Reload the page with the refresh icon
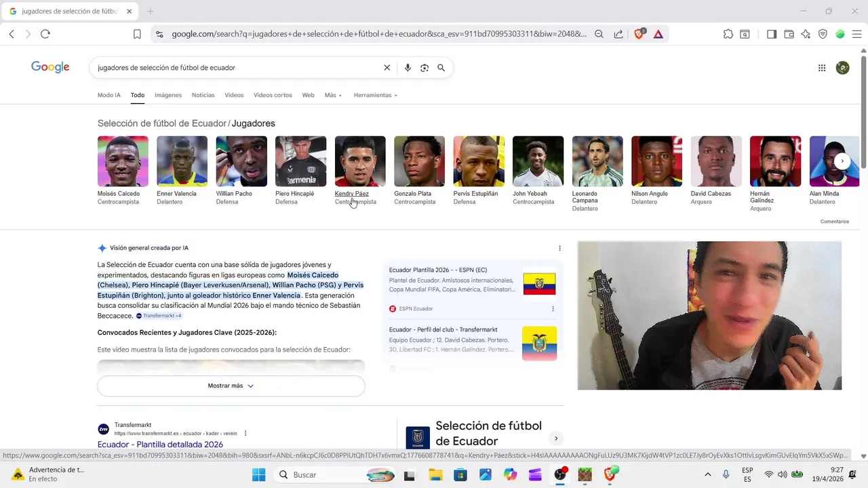The image size is (868, 488). (45, 34)
